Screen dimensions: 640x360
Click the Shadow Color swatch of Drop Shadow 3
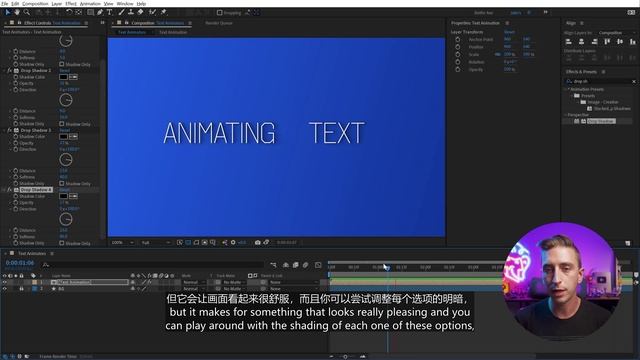click(63, 137)
